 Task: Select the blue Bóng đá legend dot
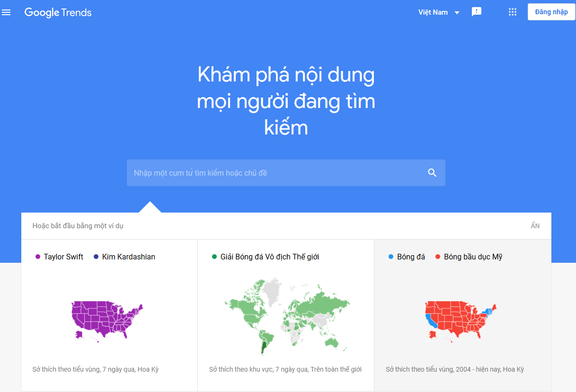click(390, 257)
